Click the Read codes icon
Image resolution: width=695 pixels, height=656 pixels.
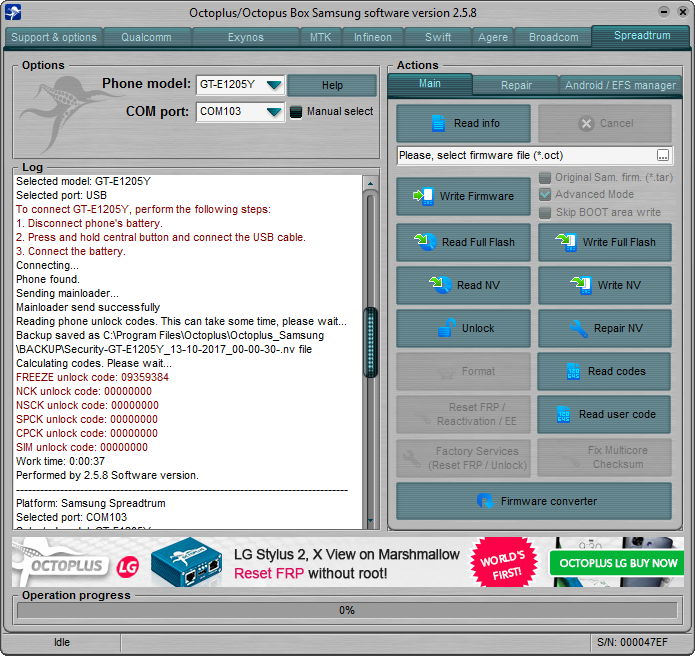coord(573,371)
